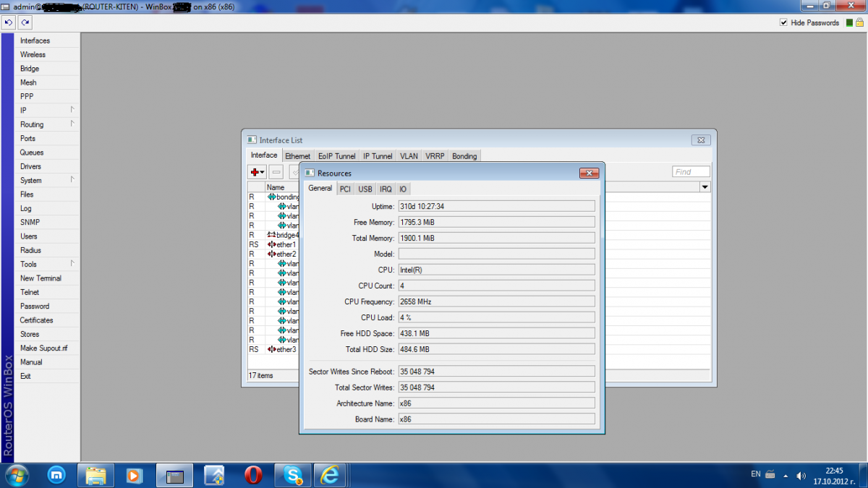
Task: Switch to the PCI tab in Resources
Action: pos(345,189)
